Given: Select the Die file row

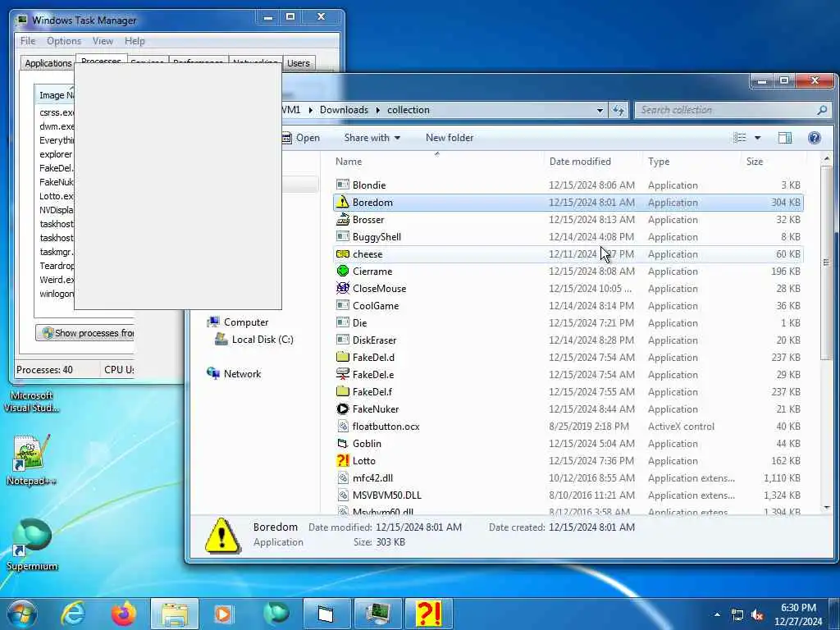Looking at the screenshot, I should click(568, 322).
